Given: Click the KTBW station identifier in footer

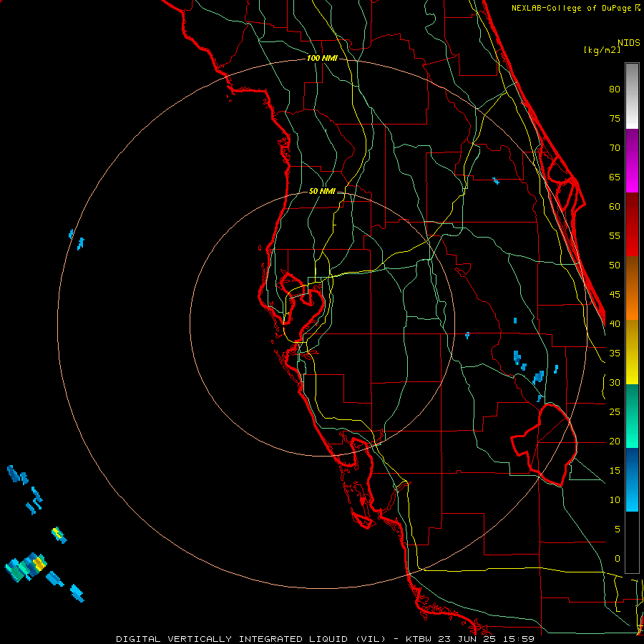Looking at the screenshot, I should 419,639.
